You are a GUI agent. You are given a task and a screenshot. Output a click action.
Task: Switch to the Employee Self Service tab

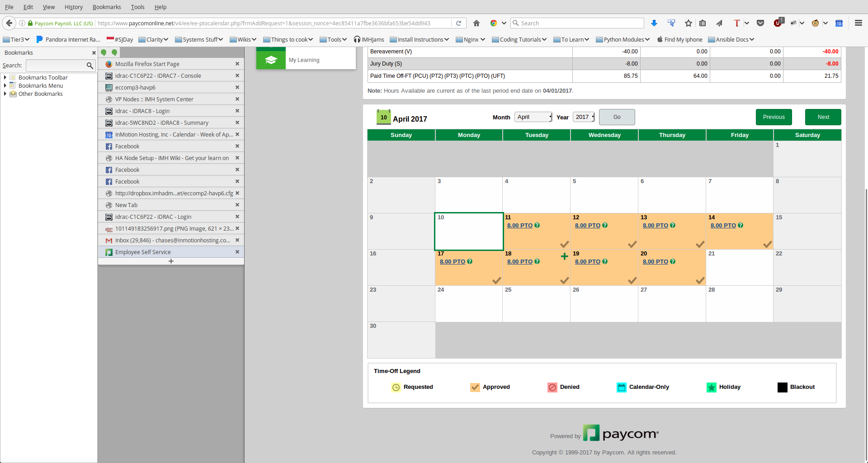143,252
